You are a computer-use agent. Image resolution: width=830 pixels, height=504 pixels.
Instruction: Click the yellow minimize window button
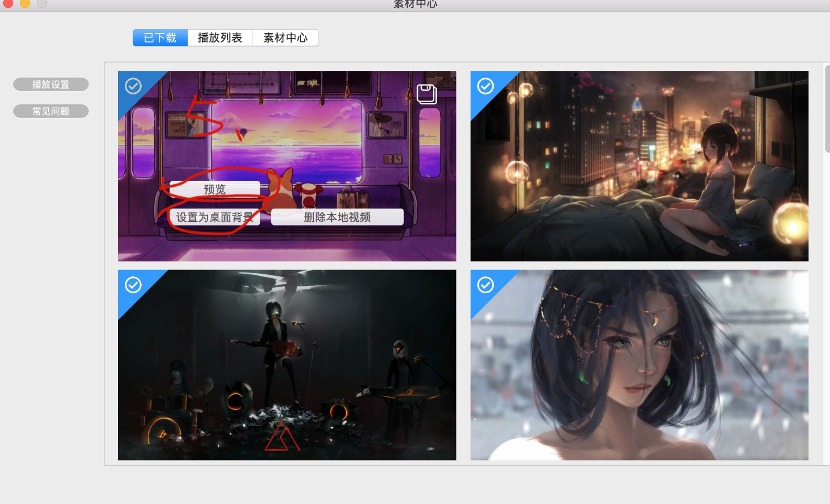click(x=25, y=3)
